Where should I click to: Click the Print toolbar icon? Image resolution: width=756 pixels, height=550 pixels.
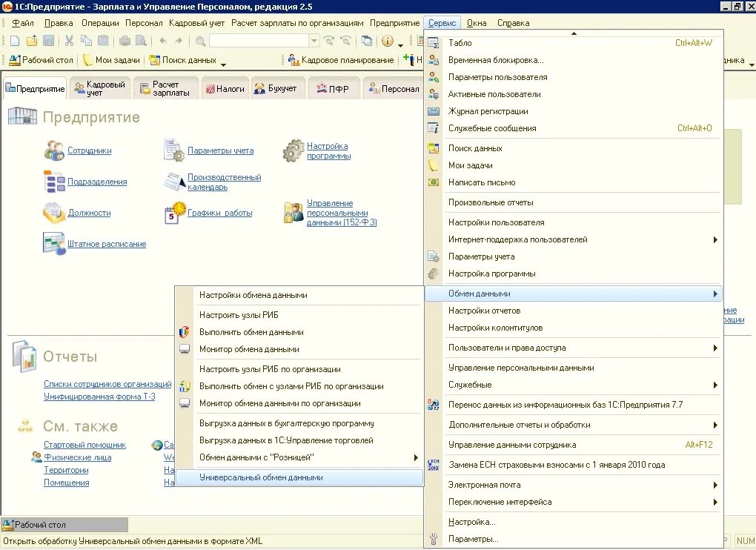(x=125, y=41)
